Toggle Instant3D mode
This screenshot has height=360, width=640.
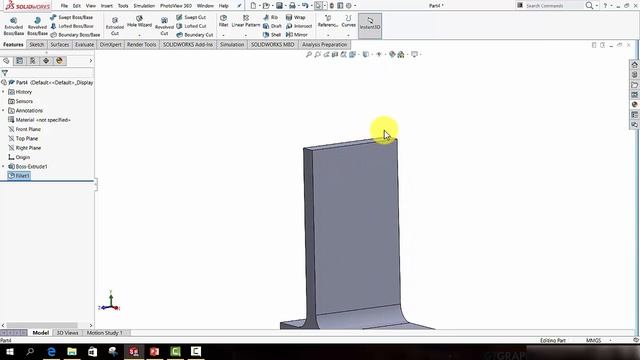click(370, 25)
